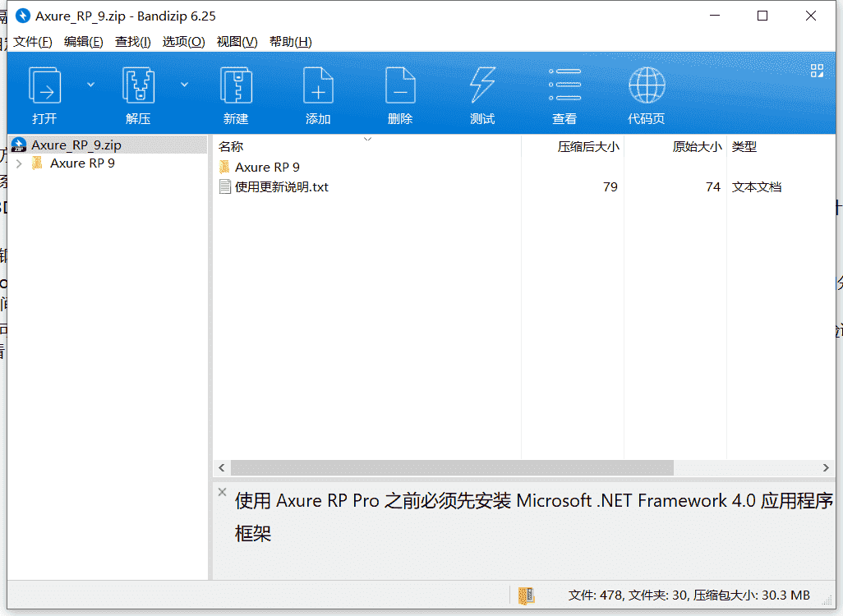Click the Extract (解压) toolbar icon
Image resolution: width=843 pixels, height=616 pixels.
[138, 86]
